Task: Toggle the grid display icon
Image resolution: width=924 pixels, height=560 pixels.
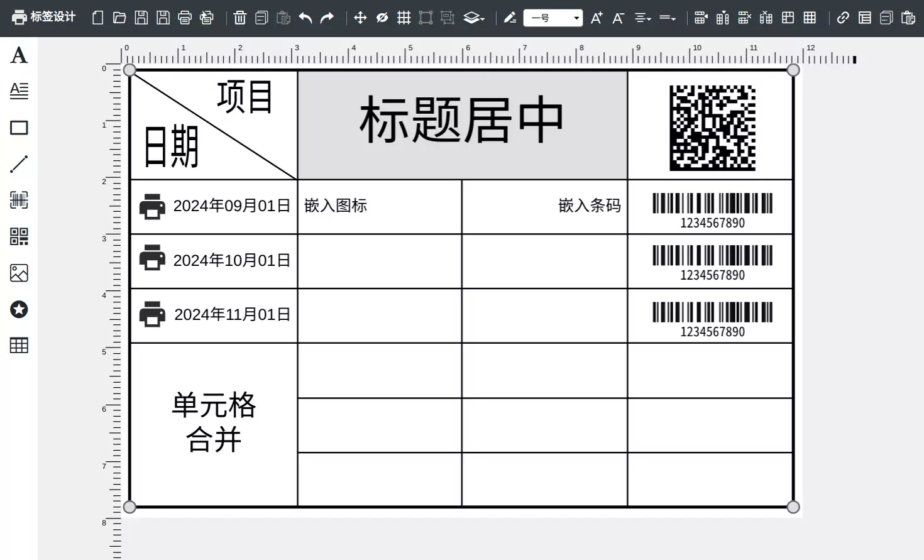Action: [x=404, y=18]
